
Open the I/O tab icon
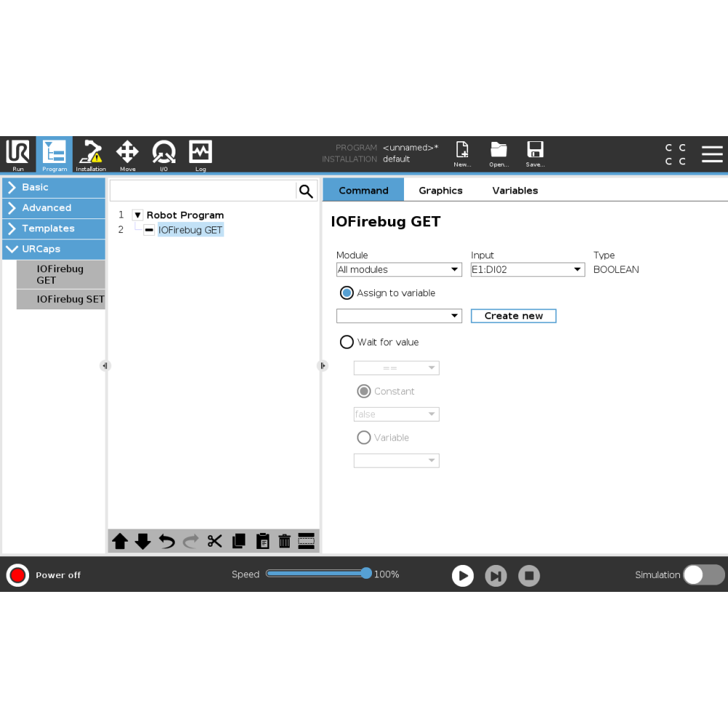click(164, 154)
